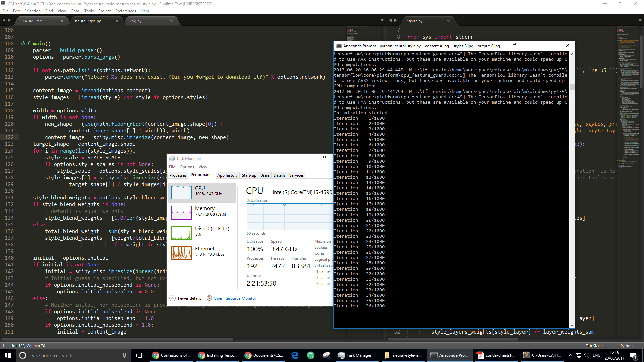Open Task View from taskbar
The height and width of the screenshot is (362, 644).
[x=140, y=355]
